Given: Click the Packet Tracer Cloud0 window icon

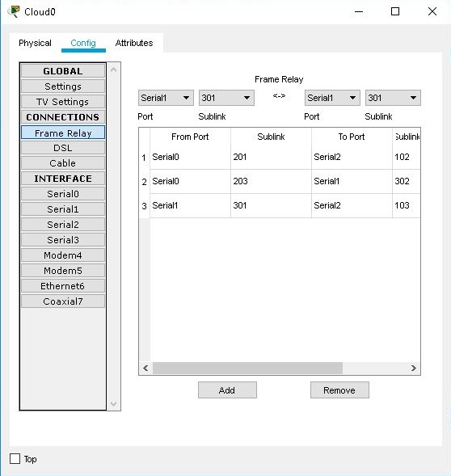Looking at the screenshot, I should pos(14,11).
